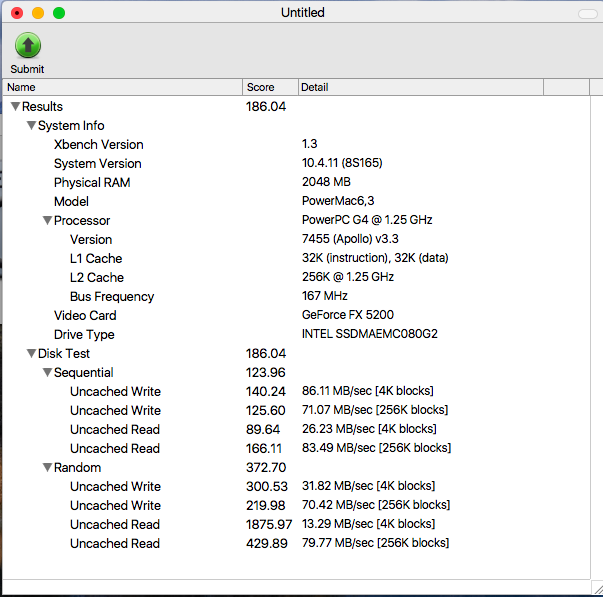Click the Disk Test label
Image resolution: width=603 pixels, height=597 pixels.
pos(64,353)
